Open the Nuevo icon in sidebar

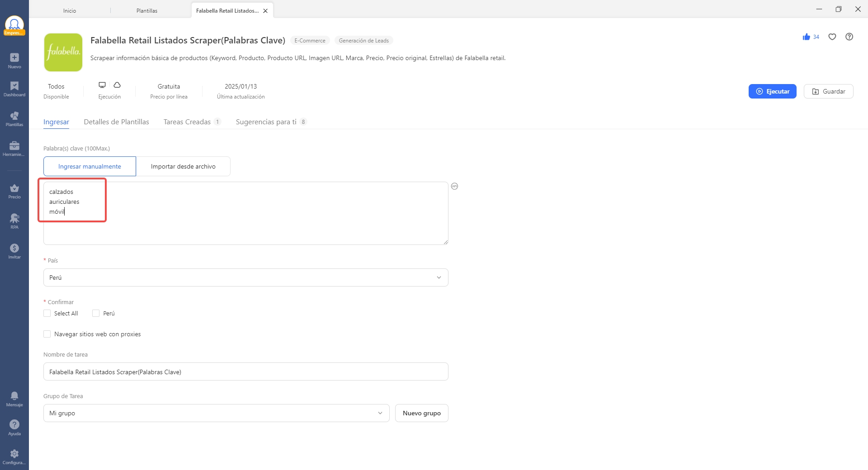(x=14, y=58)
